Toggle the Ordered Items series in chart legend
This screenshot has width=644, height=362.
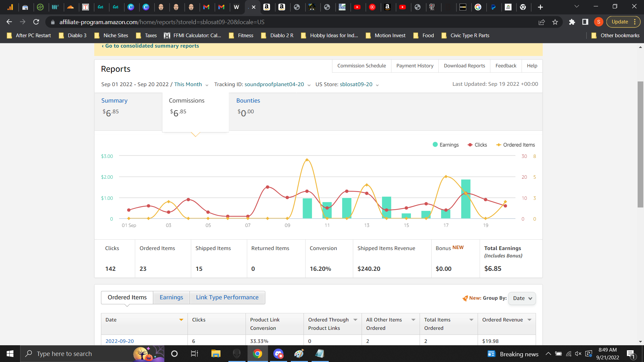(x=516, y=145)
